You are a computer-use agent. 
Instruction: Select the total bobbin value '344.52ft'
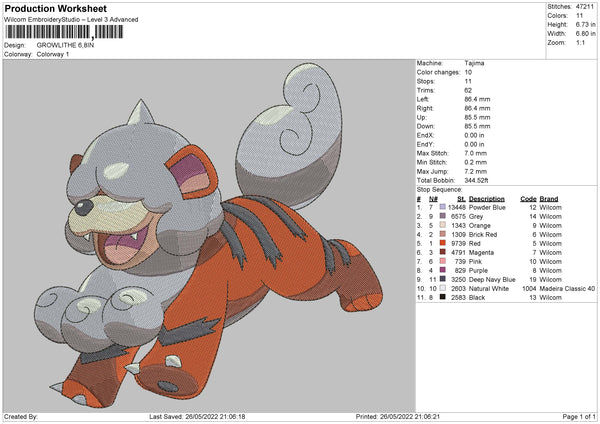tap(476, 180)
